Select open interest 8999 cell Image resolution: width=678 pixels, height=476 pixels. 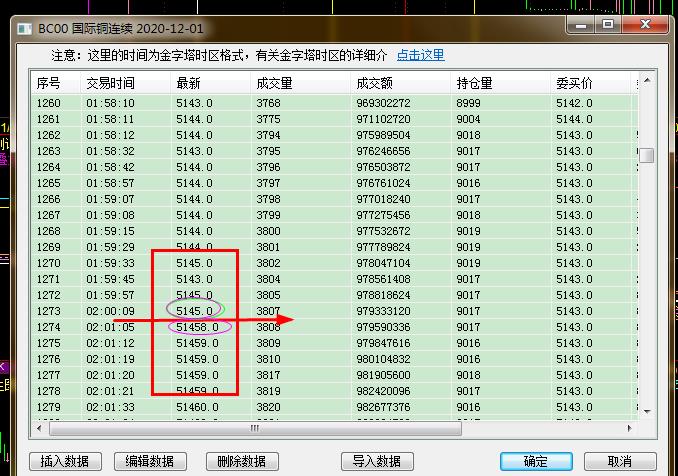pyautogui.click(x=468, y=103)
